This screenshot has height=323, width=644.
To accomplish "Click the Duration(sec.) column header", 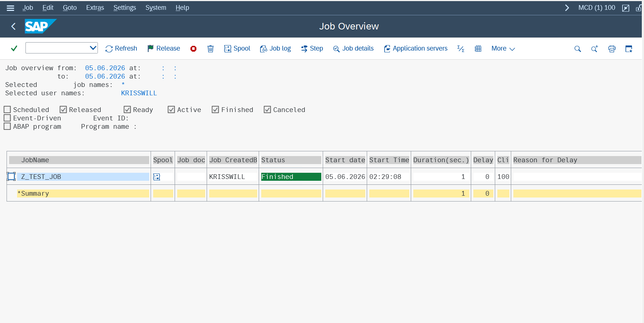I will (441, 160).
